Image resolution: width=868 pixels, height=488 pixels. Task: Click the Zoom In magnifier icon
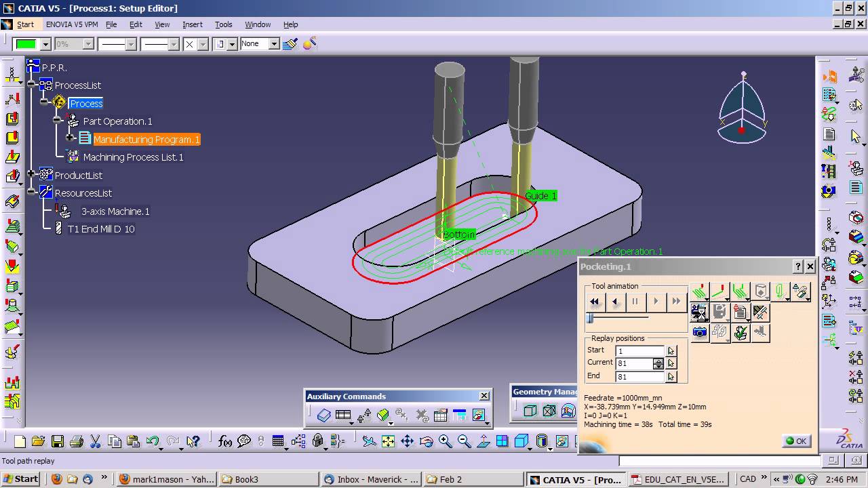coord(445,442)
